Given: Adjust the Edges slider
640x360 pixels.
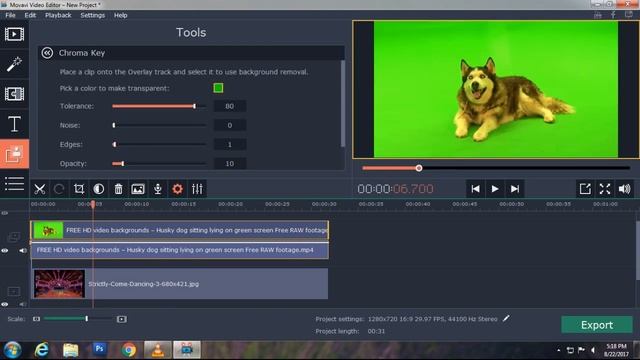Looking at the screenshot, I should [159, 144].
